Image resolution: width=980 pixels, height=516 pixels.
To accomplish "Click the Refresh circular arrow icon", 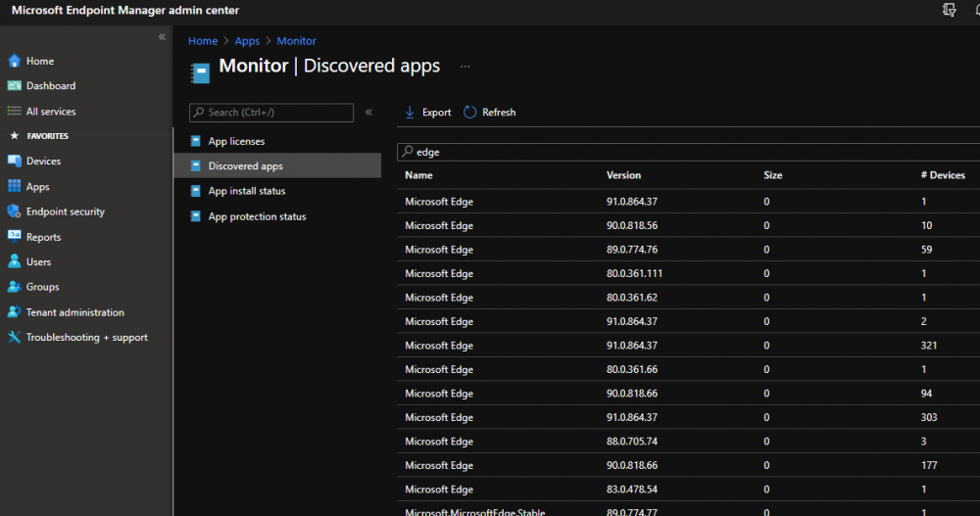I will [x=470, y=113].
